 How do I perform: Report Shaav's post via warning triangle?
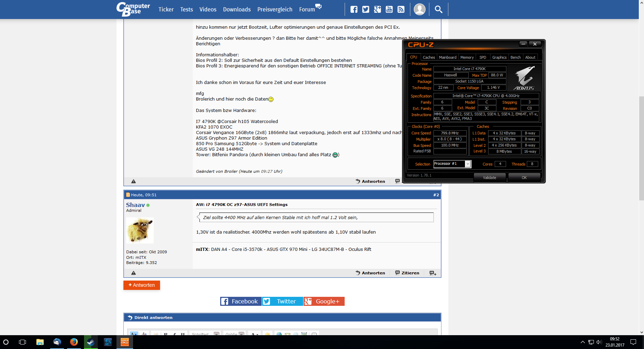coord(133,273)
